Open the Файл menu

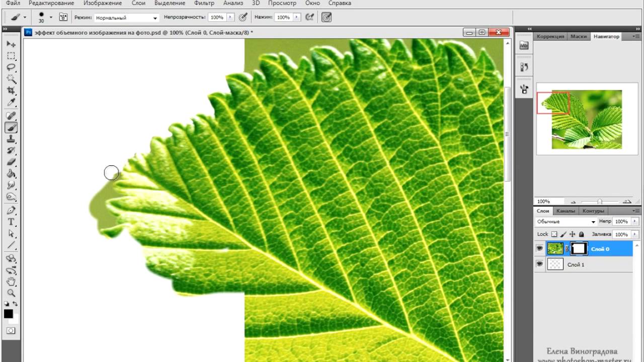(x=13, y=3)
